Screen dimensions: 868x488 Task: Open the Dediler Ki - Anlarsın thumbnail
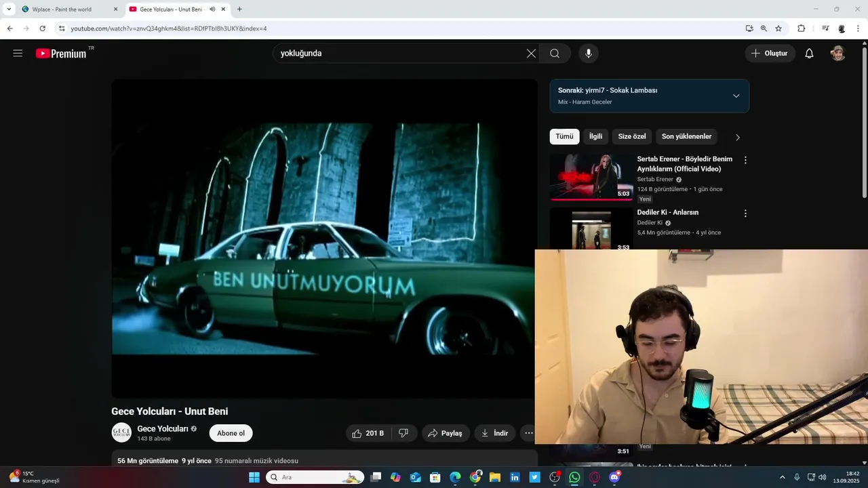pyautogui.click(x=591, y=229)
